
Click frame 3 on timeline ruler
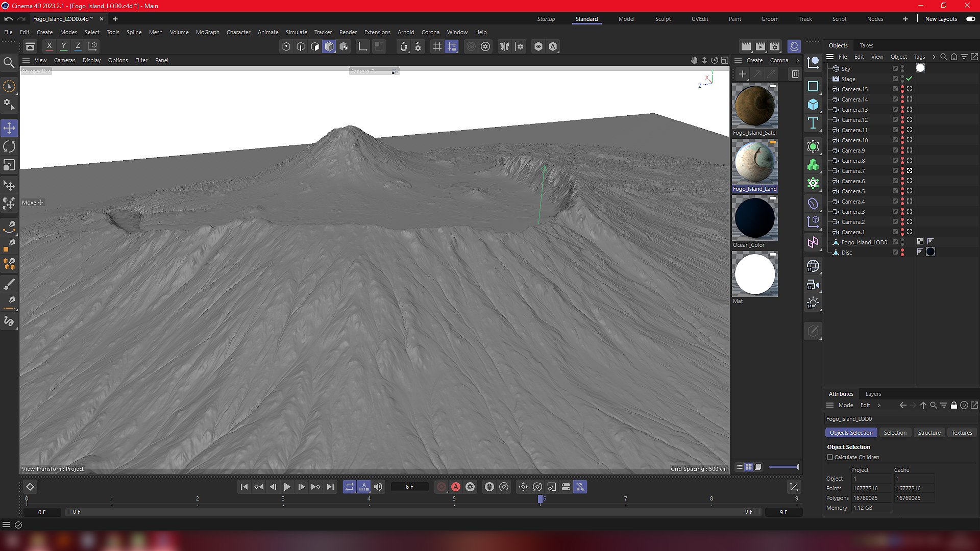coord(283,499)
